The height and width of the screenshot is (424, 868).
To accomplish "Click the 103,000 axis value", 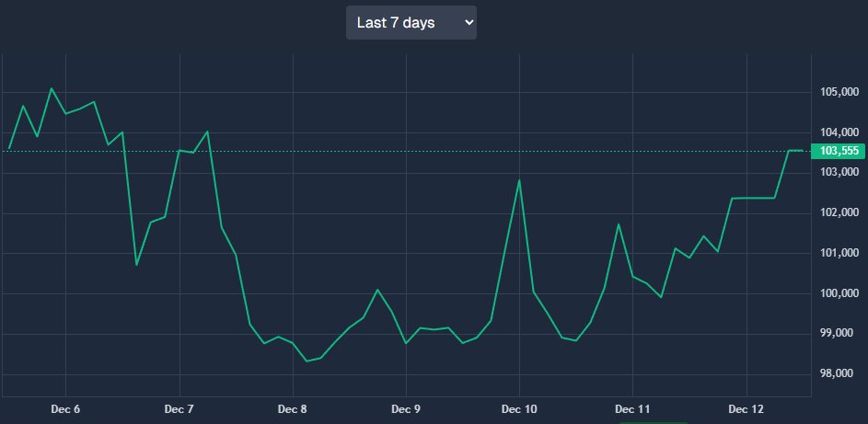I will tap(839, 173).
